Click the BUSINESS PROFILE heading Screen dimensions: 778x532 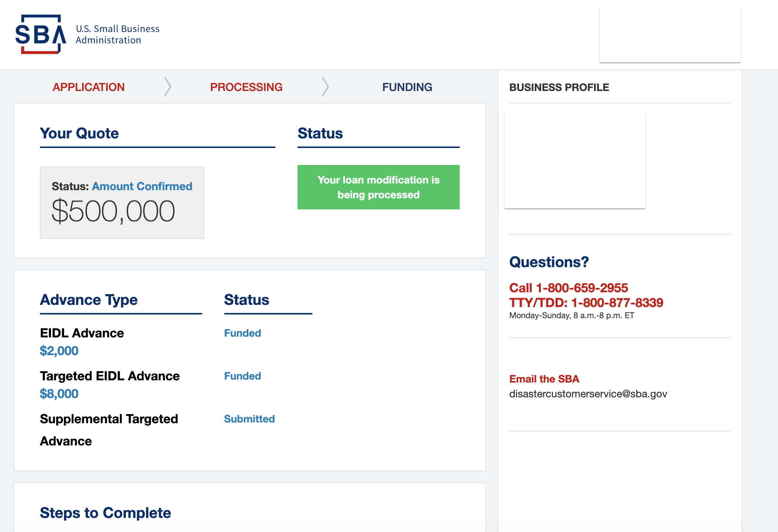(559, 87)
